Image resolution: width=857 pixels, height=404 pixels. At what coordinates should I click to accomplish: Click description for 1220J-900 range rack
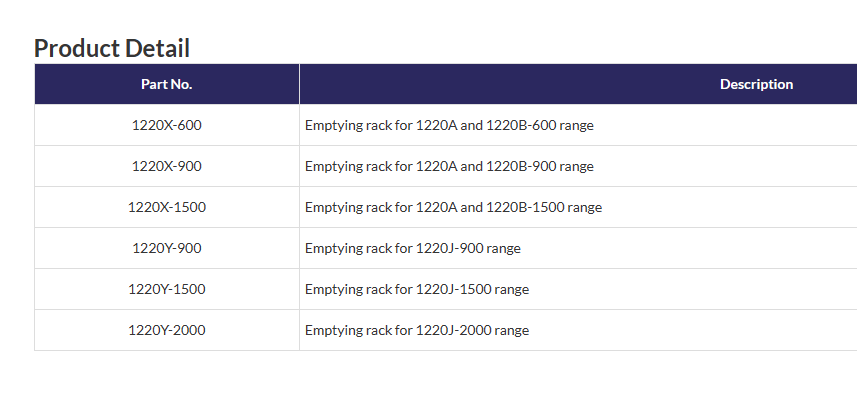click(412, 249)
